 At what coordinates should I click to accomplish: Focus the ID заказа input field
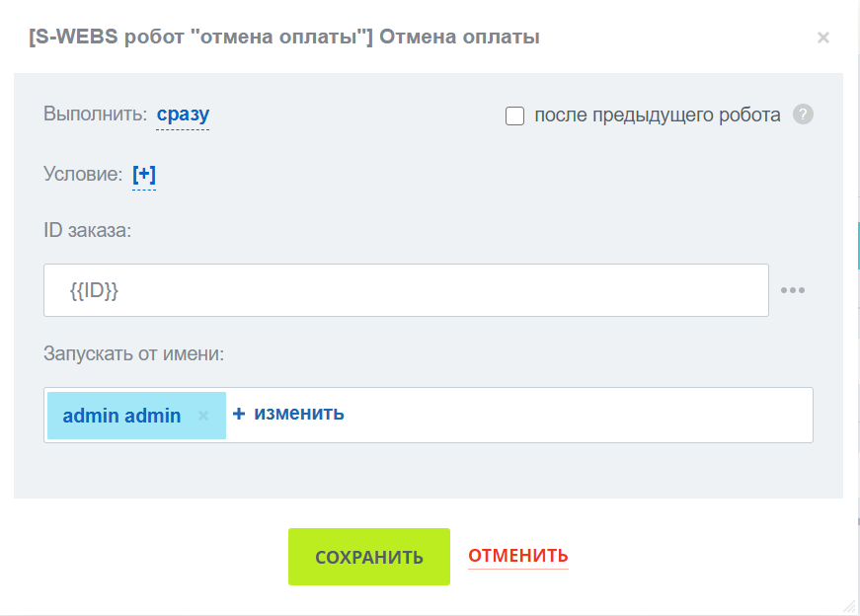pyautogui.click(x=405, y=290)
